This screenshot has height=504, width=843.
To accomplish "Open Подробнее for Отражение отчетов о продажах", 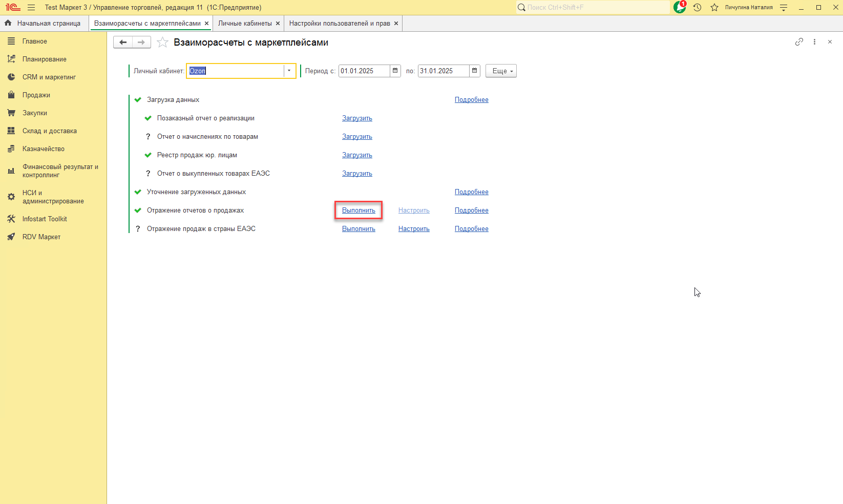I will (472, 211).
